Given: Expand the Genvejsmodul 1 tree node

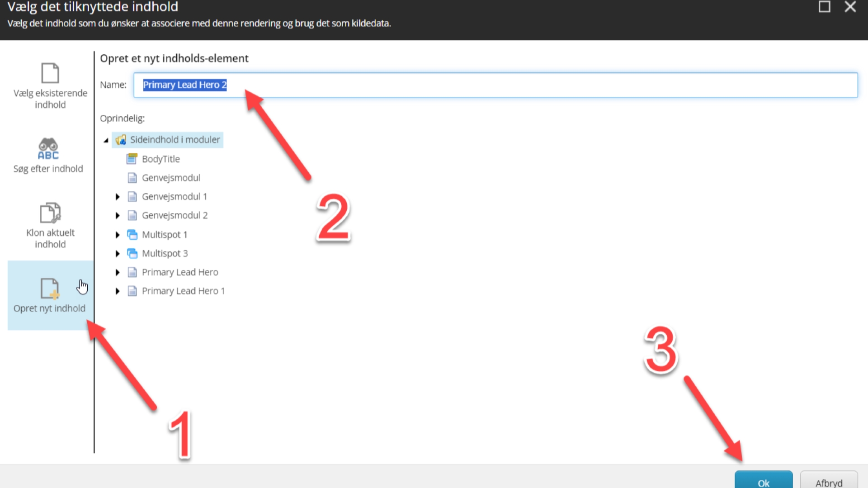Looking at the screenshot, I should click(118, 197).
